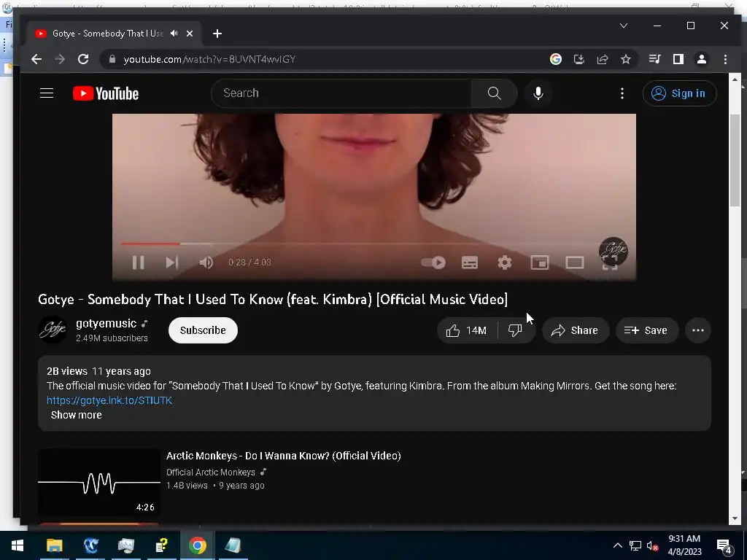The height and width of the screenshot is (560, 747).
Task: Share this page icon
Action: (602, 59)
